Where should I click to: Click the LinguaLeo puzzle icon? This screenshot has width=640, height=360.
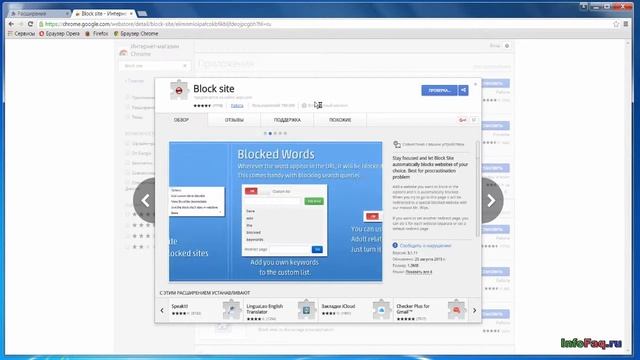[307, 310]
